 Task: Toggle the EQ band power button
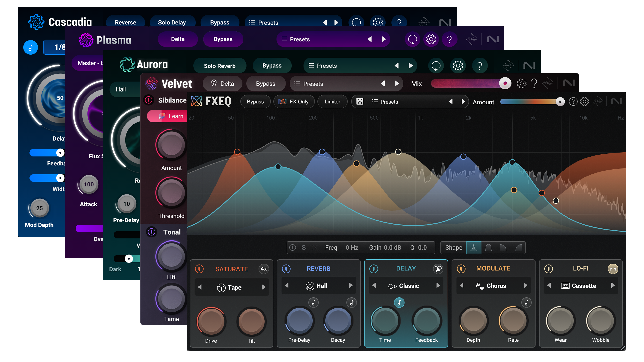pyautogui.click(x=292, y=248)
